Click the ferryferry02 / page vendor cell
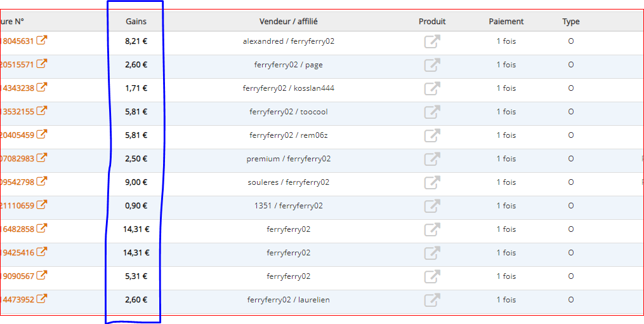The width and height of the screenshot is (644, 324). click(x=288, y=65)
